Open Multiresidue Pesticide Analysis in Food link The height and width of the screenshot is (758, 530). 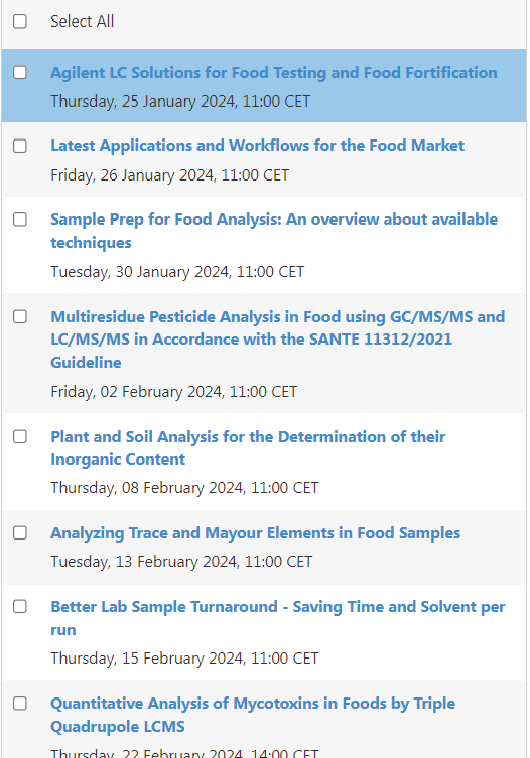pyautogui.click(x=278, y=339)
